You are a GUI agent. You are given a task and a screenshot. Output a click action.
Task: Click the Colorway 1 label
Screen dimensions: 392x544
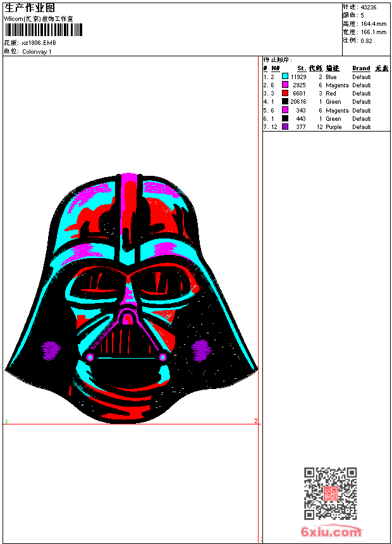click(37, 52)
